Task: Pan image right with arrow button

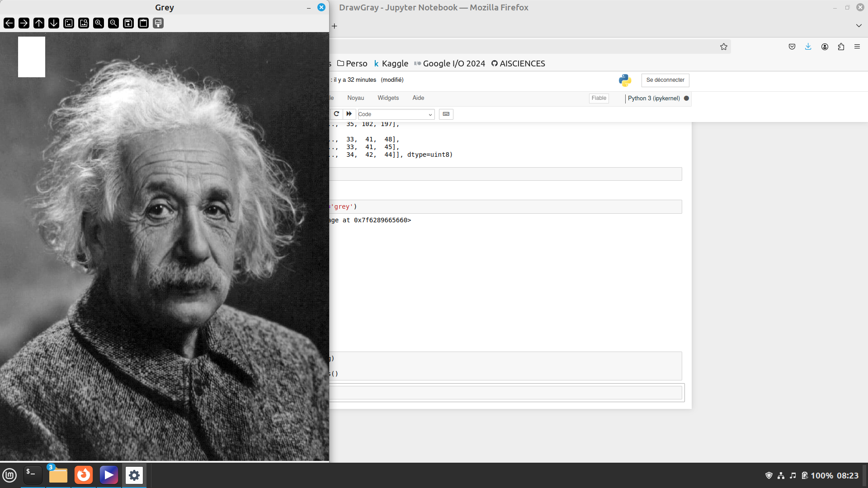Action: (24, 23)
